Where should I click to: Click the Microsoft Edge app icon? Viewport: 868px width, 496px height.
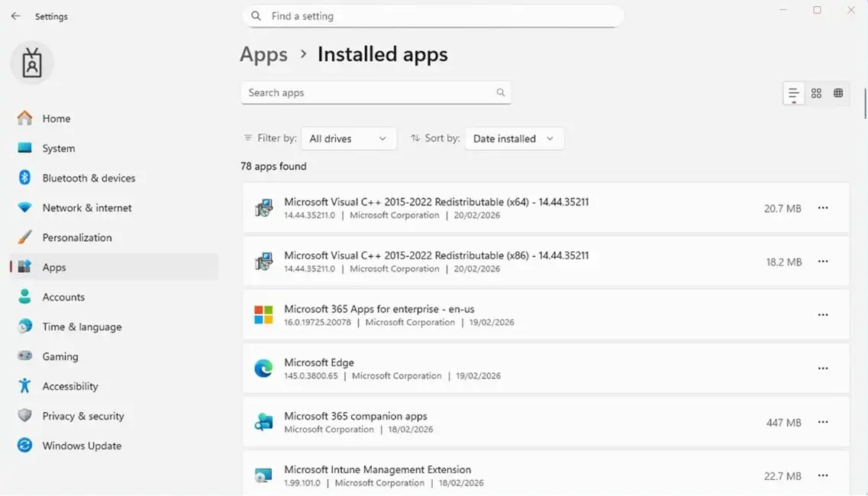[x=263, y=369]
